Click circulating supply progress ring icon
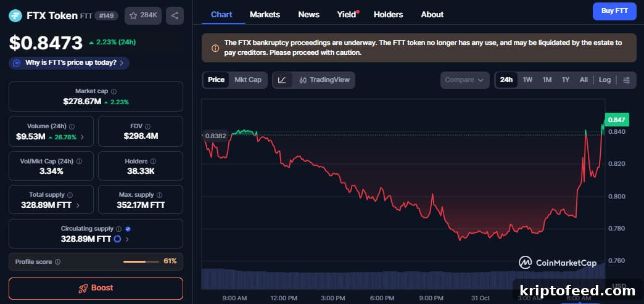 click(117, 239)
